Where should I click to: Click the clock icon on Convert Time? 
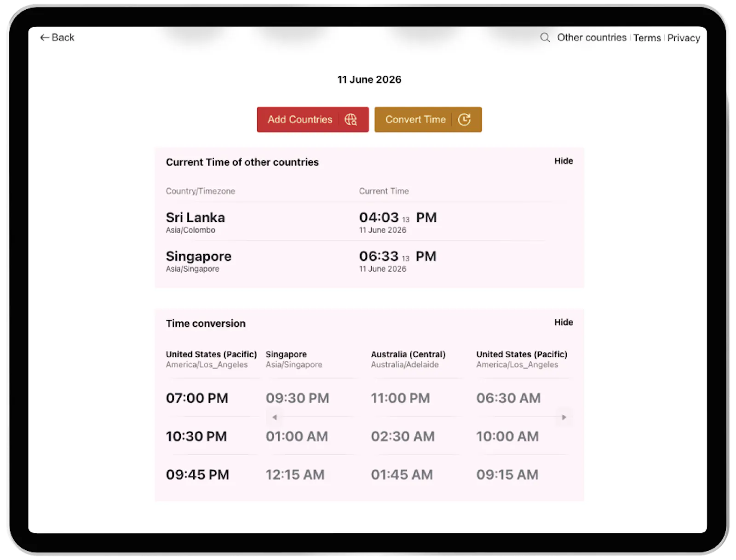tap(464, 120)
